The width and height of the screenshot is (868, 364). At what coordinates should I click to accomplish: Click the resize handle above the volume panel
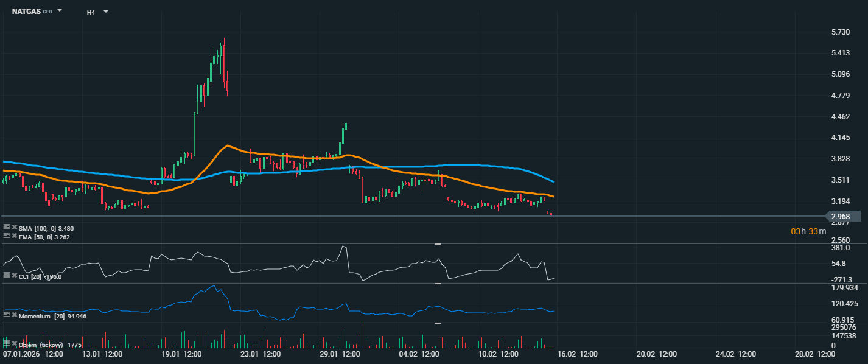437,323
